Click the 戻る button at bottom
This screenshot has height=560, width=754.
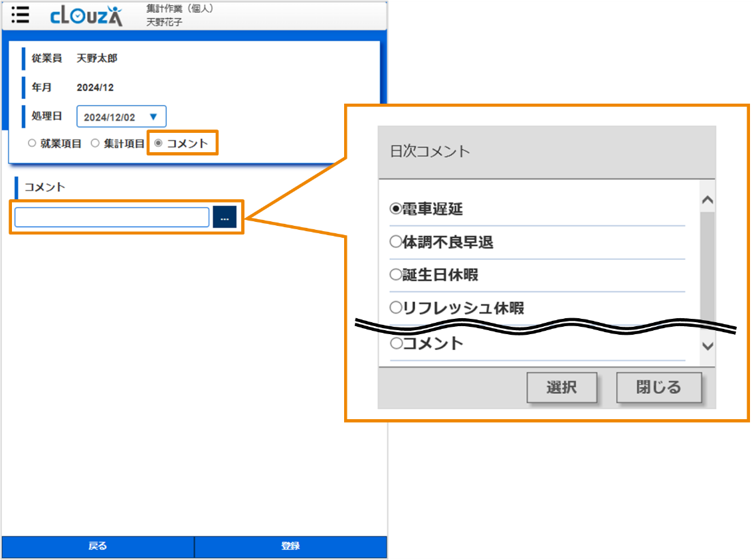click(x=97, y=546)
